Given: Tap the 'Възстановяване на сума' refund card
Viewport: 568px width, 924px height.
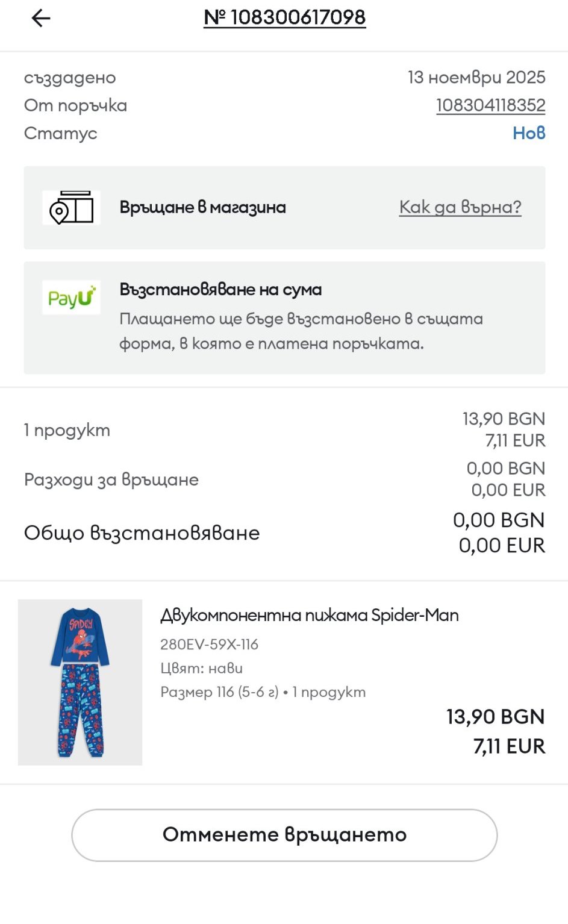Looking at the screenshot, I should [x=284, y=317].
